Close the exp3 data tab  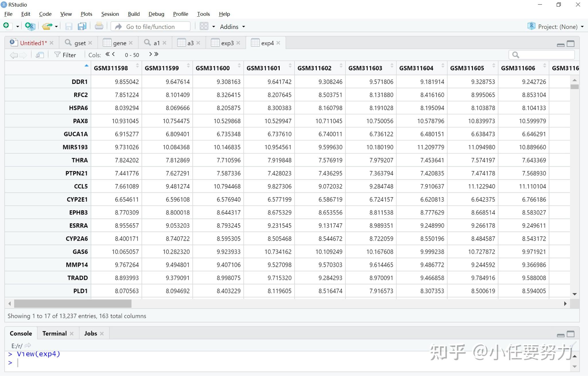click(238, 43)
